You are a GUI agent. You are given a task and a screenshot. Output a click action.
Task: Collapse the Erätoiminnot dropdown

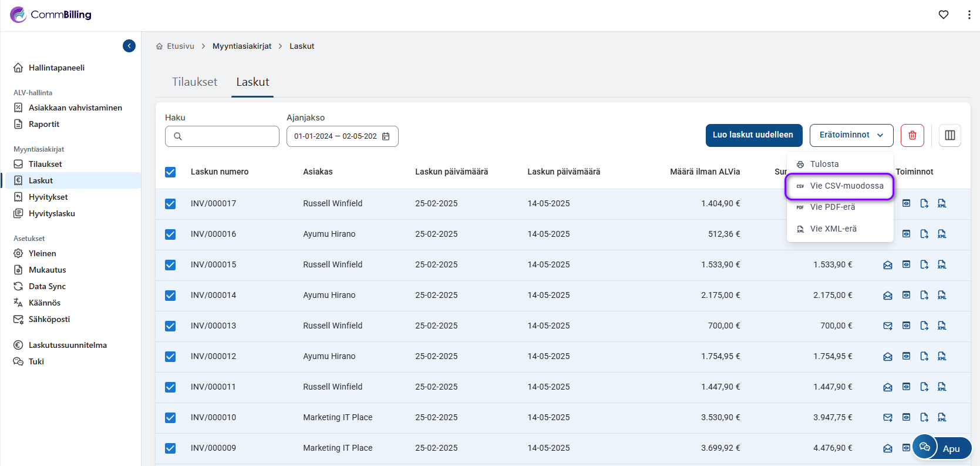coord(851,135)
